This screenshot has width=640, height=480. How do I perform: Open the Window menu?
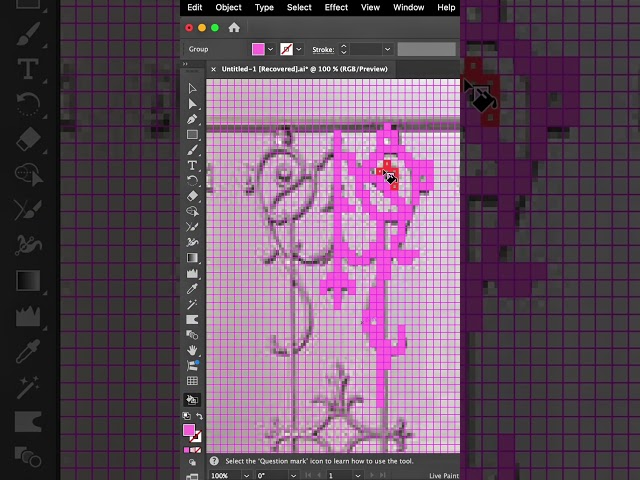click(409, 7)
